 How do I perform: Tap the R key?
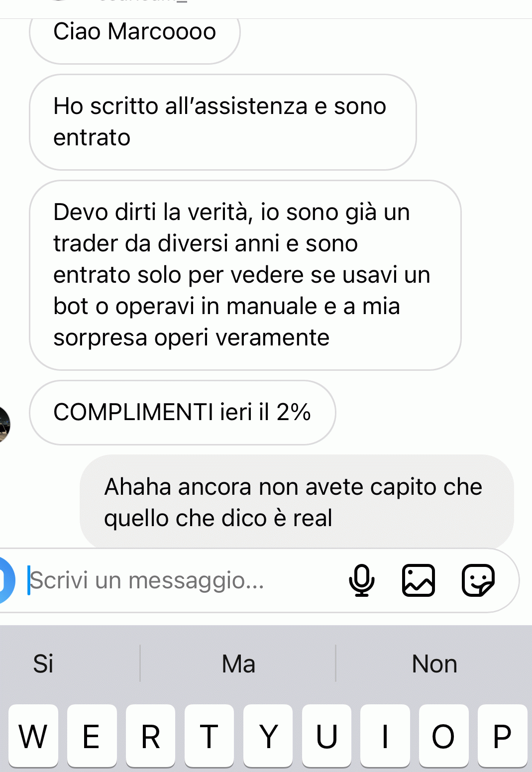[x=150, y=736]
